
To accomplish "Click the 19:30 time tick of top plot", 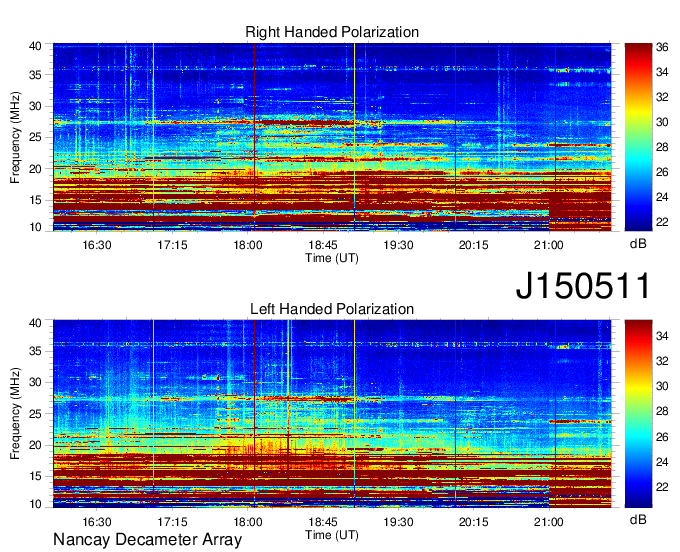I will (398, 245).
